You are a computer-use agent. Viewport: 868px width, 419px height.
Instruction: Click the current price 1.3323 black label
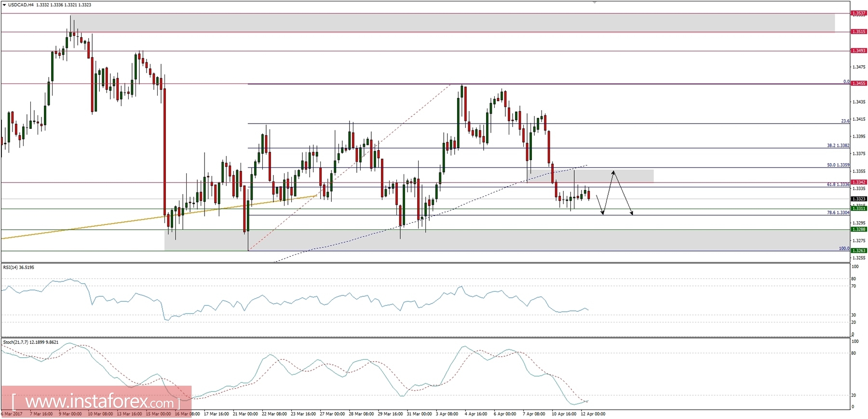tap(858, 199)
